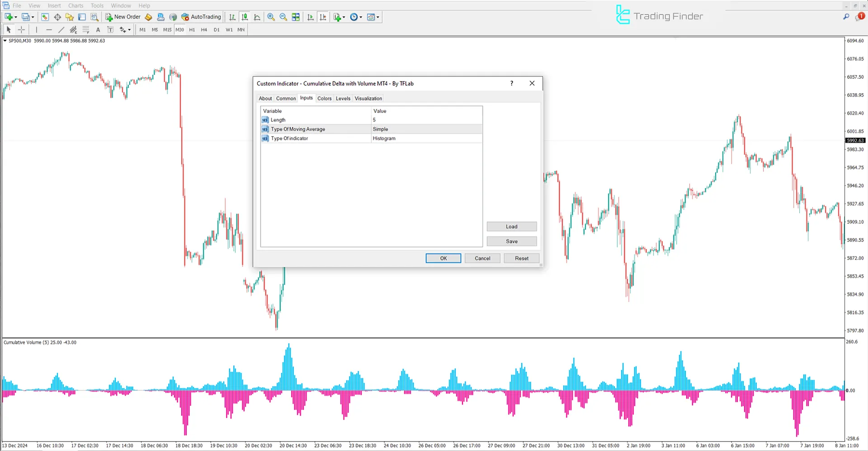Image resolution: width=868 pixels, height=451 pixels.
Task: Switch chart to H1 timeframe
Action: click(x=192, y=29)
